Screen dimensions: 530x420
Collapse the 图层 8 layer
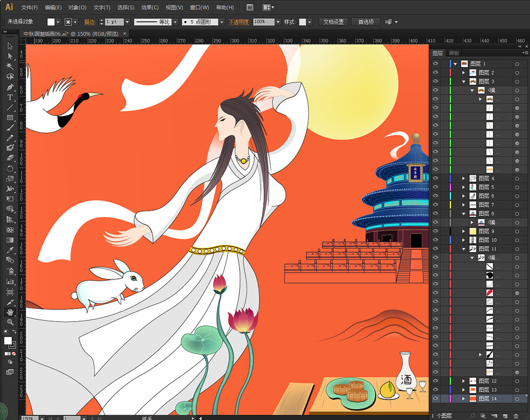click(x=464, y=214)
